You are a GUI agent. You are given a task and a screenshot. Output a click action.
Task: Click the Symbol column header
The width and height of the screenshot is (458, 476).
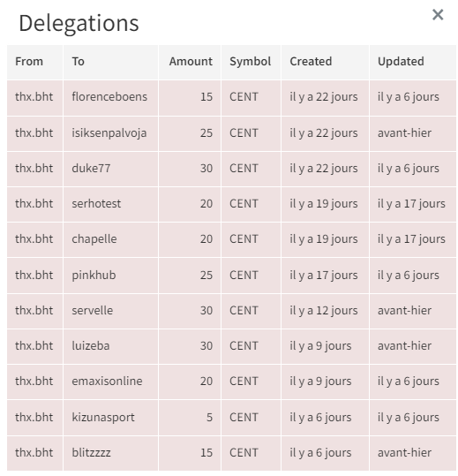point(251,62)
